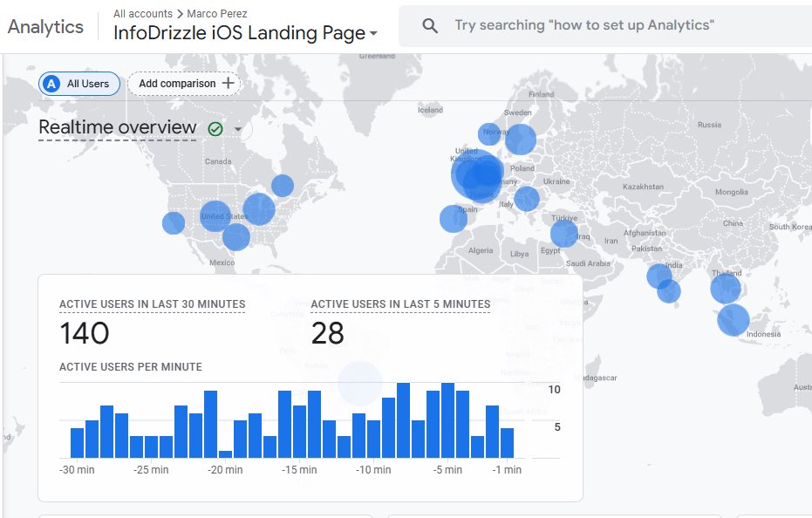Expand the Realtime overview dropdown arrow
Viewport: 812px width, 518px height.
238,129
